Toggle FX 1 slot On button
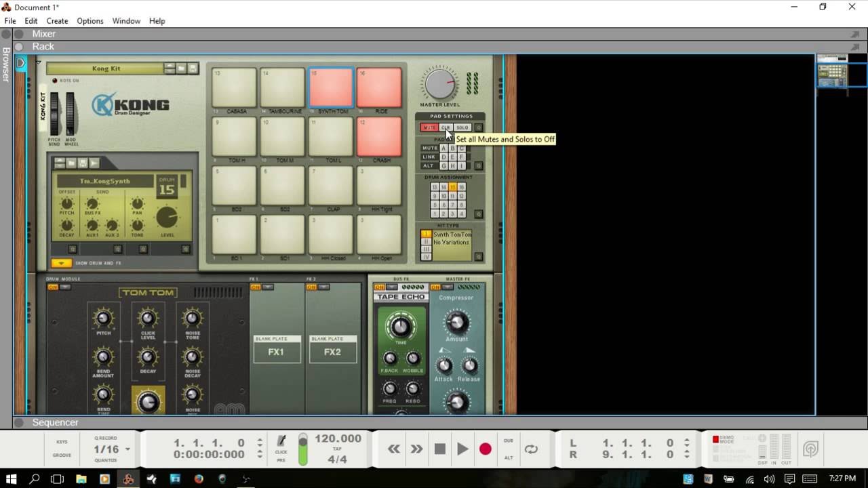This screenshot has width=868, height=488. (x=255, y=287)
